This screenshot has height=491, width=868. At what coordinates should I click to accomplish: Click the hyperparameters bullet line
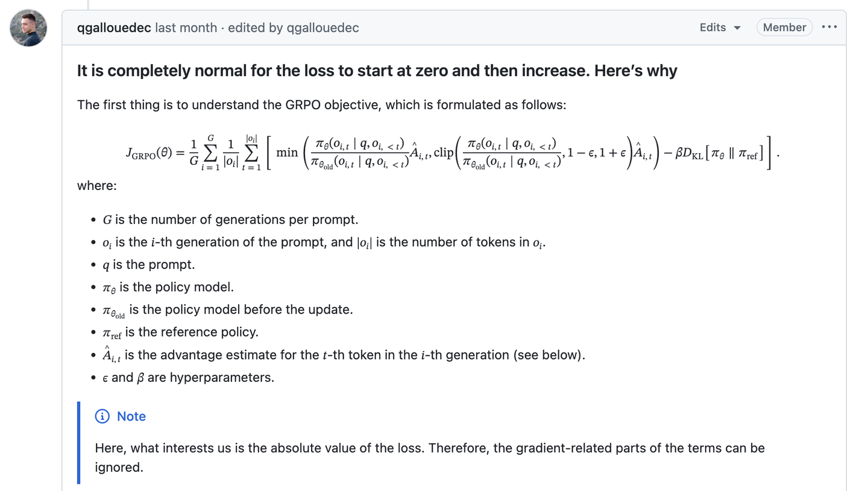(x=189, y=378)
